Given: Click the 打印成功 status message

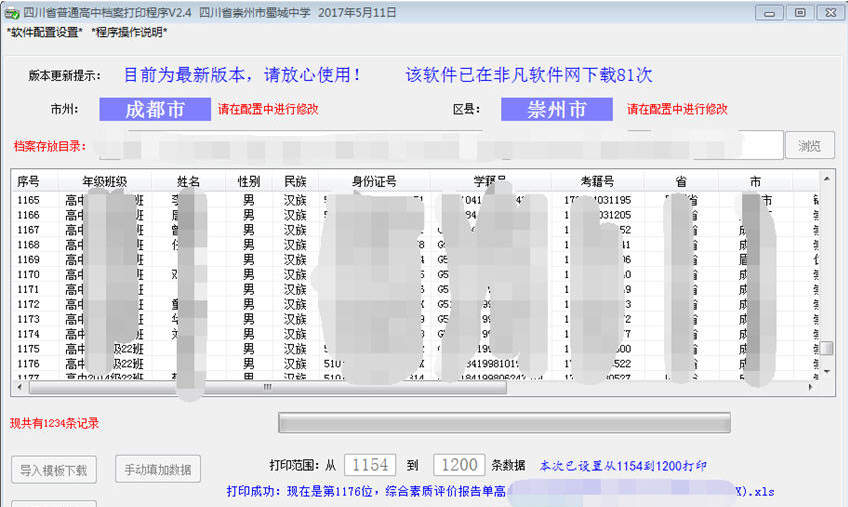Looking at the screenshot, I should tap(500, 491).
